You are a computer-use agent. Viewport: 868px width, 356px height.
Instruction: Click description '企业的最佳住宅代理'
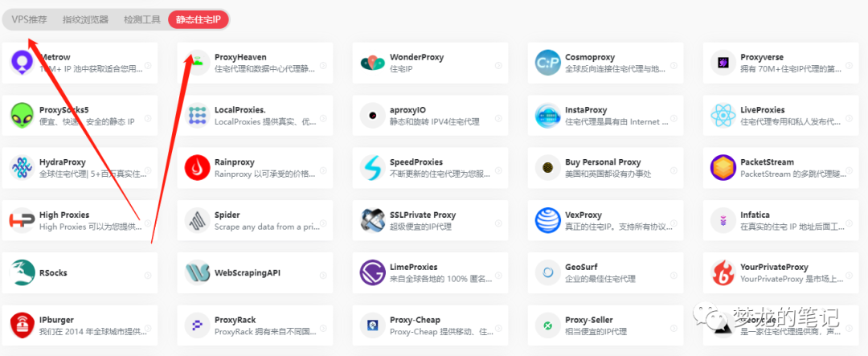600,279
